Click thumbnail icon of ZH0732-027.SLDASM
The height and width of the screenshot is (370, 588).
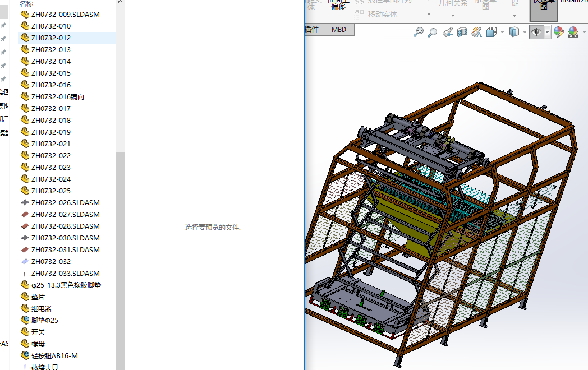pos(25,214)
